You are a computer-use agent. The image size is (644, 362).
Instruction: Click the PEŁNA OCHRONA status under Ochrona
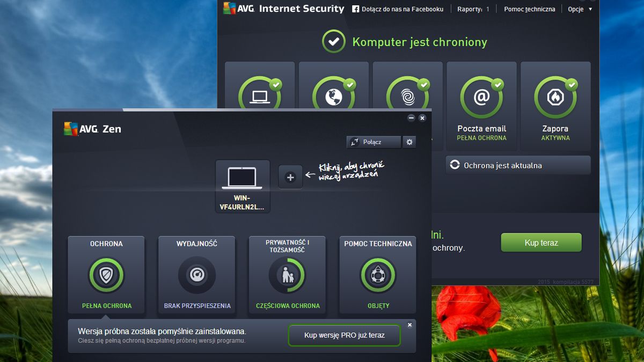coord(107,306)
